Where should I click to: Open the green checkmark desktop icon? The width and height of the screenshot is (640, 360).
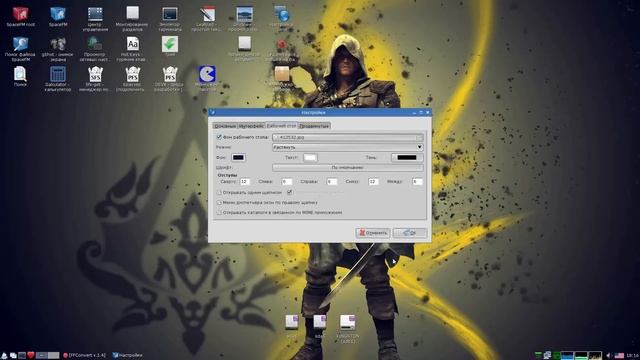pyautogui.click(x=170, y=44)
